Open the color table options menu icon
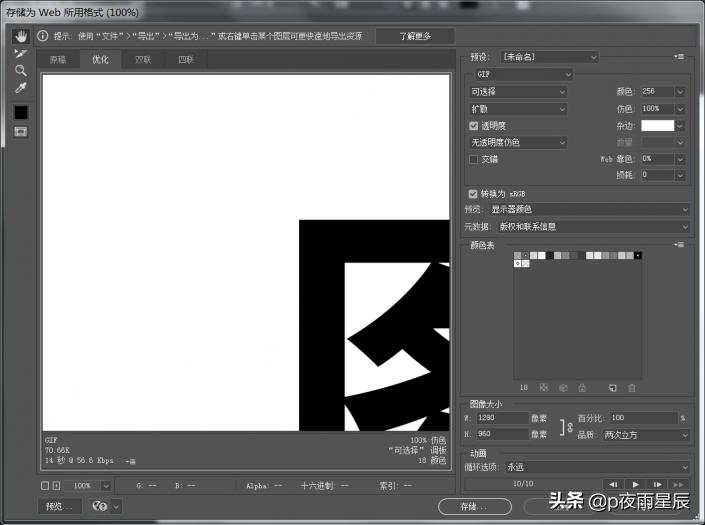705x525 pixels. [x=679, y=245]
